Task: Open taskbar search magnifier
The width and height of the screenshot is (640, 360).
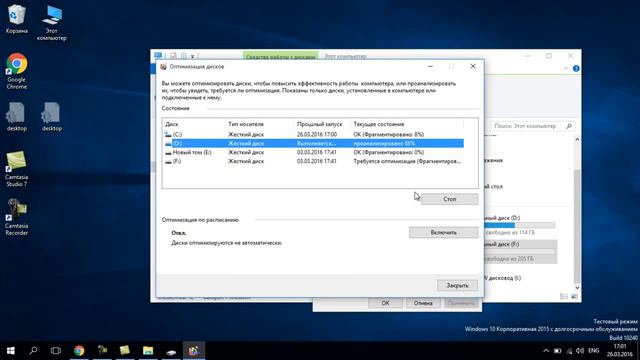Action: click(33, 351)
